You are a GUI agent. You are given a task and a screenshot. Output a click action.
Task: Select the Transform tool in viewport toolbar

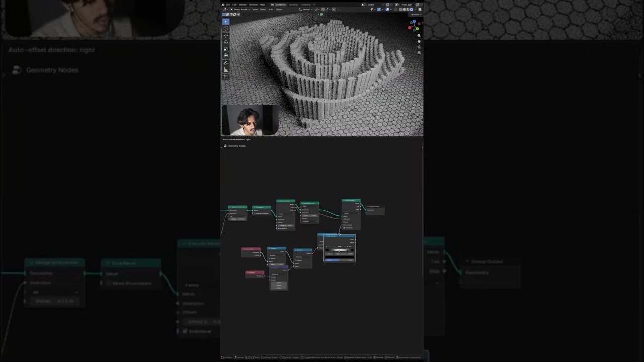click(x=226, y=55)
